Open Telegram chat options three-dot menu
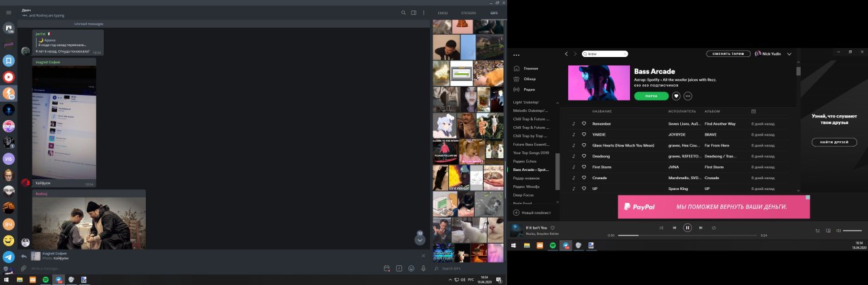 (423, 12)
